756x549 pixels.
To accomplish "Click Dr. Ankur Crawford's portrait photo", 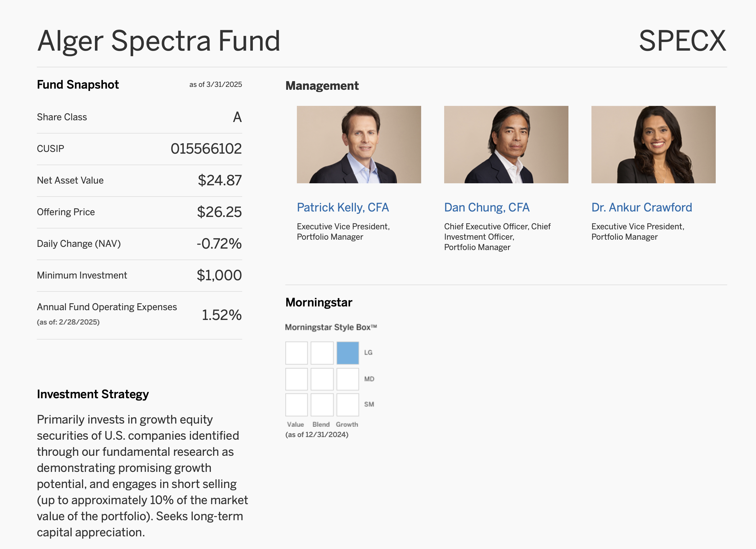I will [653, 144].
